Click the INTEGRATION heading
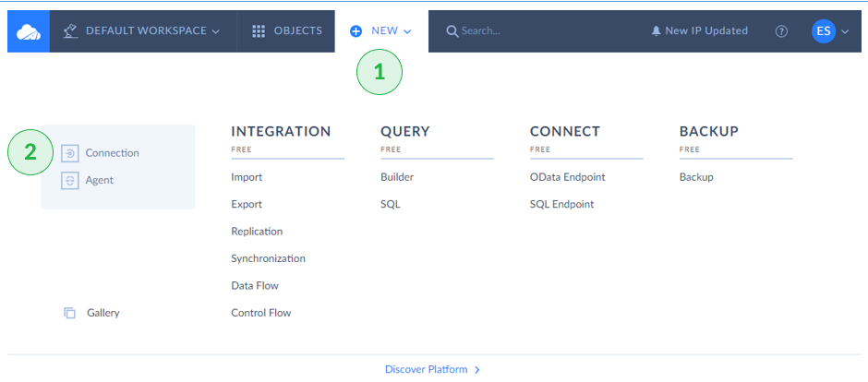Viewport: 868px width, 382px height. [x=282, y=132]
